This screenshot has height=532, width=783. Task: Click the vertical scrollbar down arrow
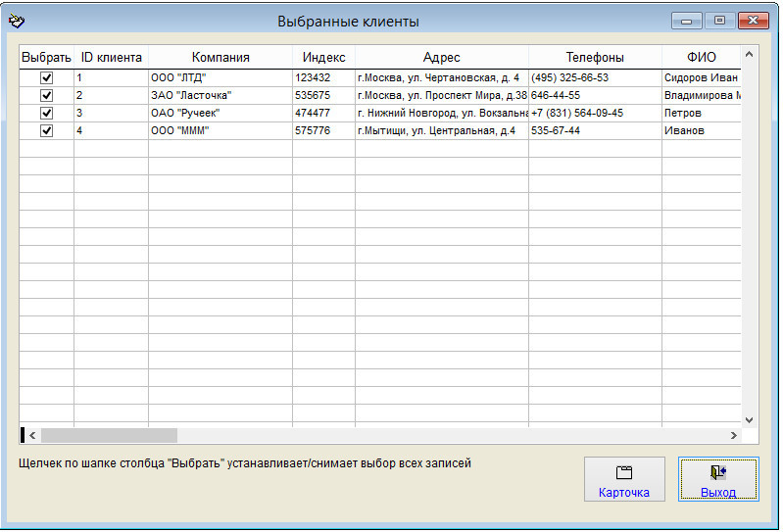click(749, 420)
